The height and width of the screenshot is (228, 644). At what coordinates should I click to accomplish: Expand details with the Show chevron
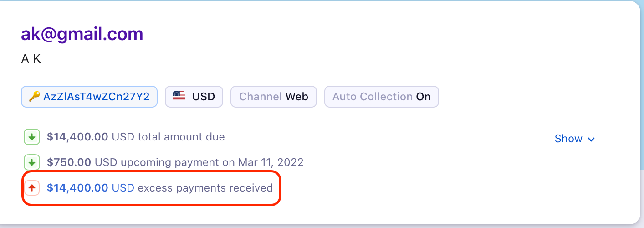[592, 139]
